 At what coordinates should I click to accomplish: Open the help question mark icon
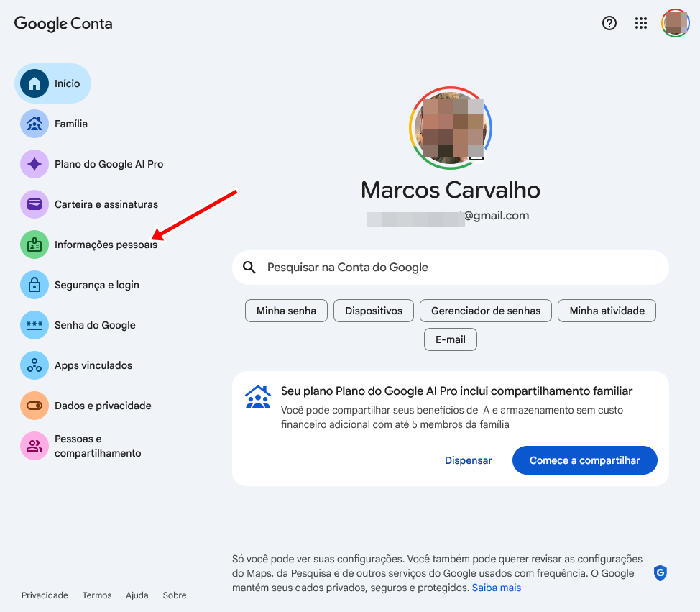pyautogui.click(x=609, y=23)
